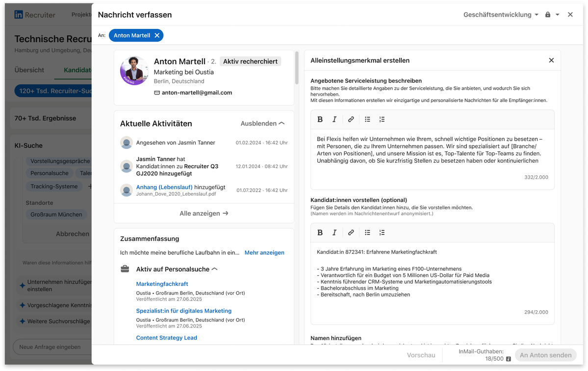Click the An Anton senden button
The image size is (588, 371).
546,355
